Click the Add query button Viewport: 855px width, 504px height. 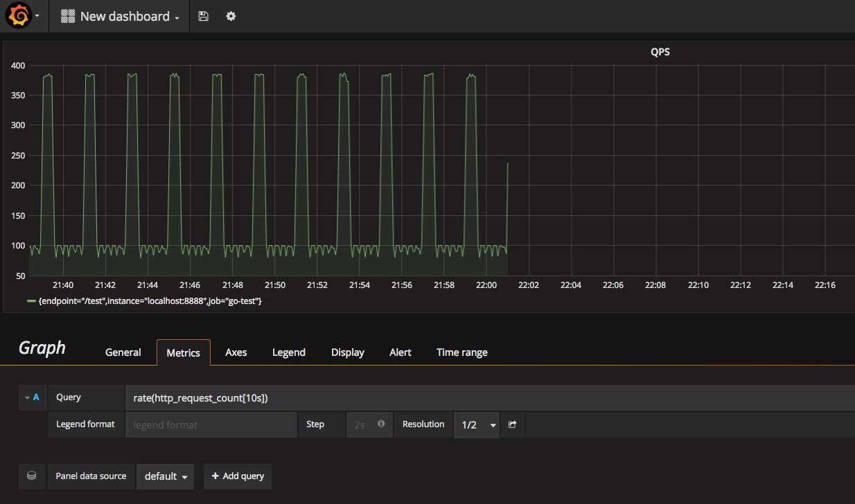pos(238,476)
